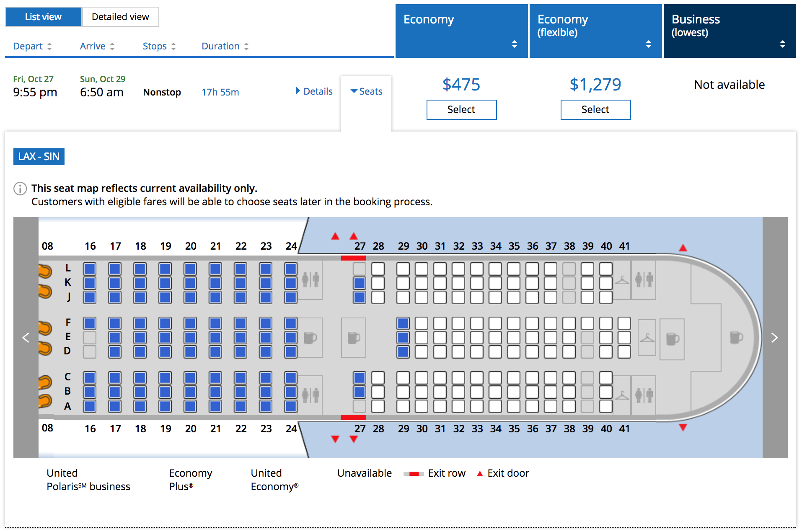Switch to List view tab
This screenshot has height=532, width=802.
pyautogui.click(x=43, y=17)
